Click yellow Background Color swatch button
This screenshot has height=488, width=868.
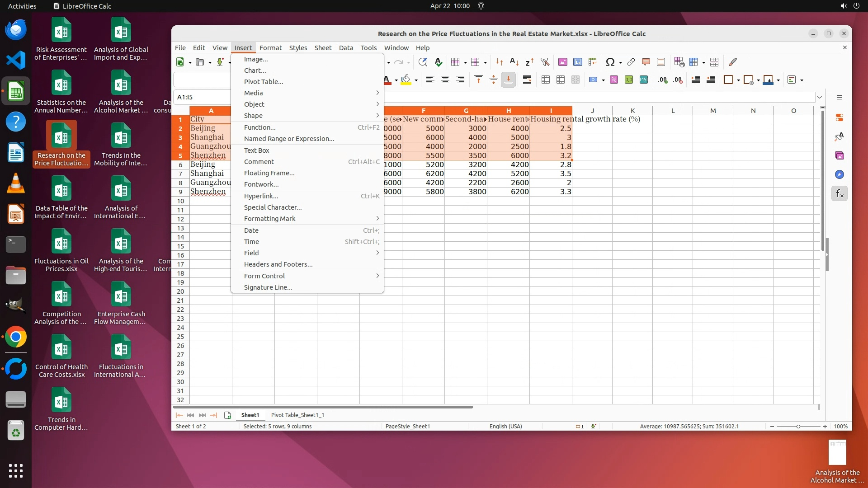click(x=406, y=80)
